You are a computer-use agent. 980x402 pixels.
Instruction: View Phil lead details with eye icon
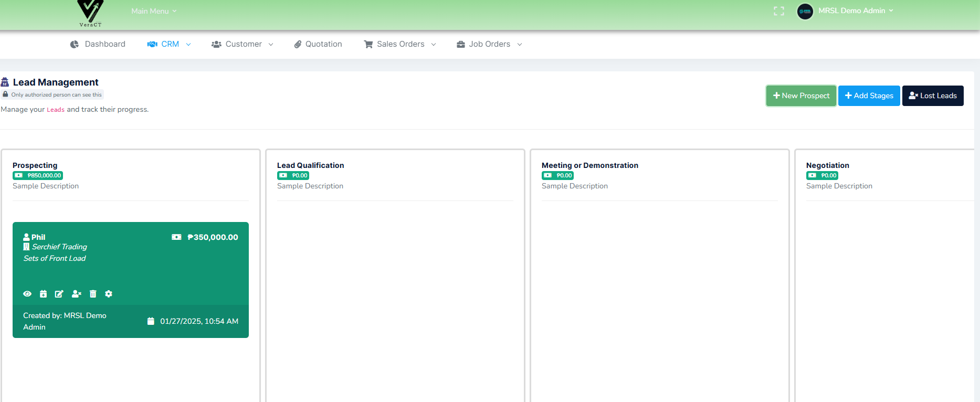27,294
